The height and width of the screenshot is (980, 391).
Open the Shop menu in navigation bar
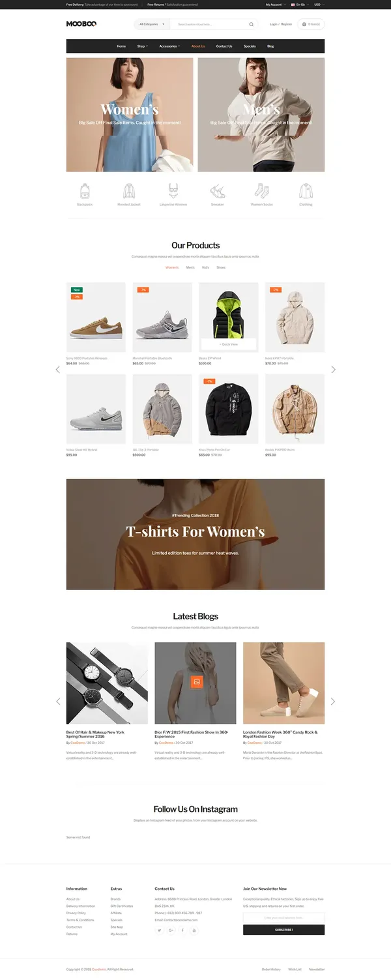pos(142,46)
